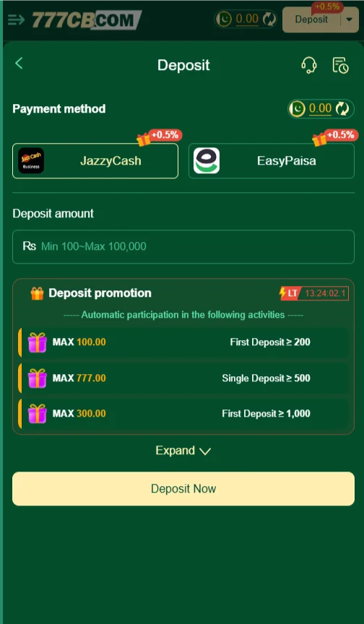Select Single Deposit ≥ 500 promotion
The height and width of the screenshot is (624, 364).
(183, 378)
